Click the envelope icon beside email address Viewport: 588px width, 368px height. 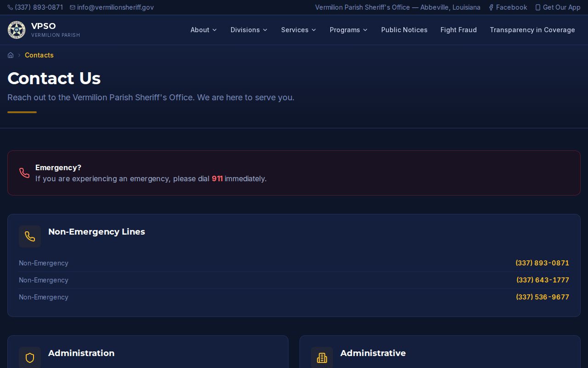pyautogui.click(x=73, y=7)
